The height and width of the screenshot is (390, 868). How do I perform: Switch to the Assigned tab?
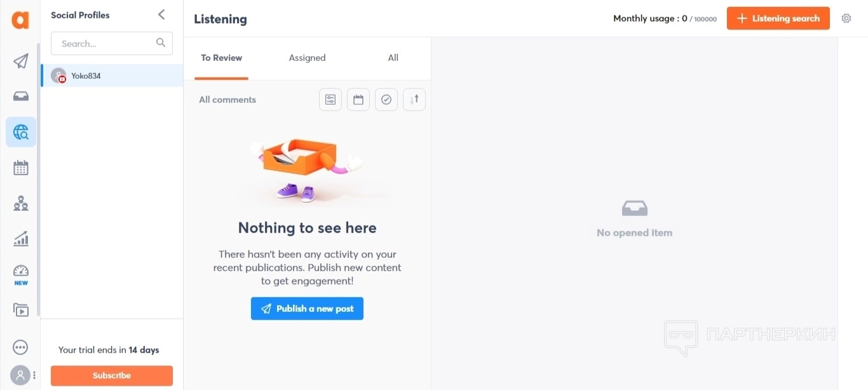(307, 58)
